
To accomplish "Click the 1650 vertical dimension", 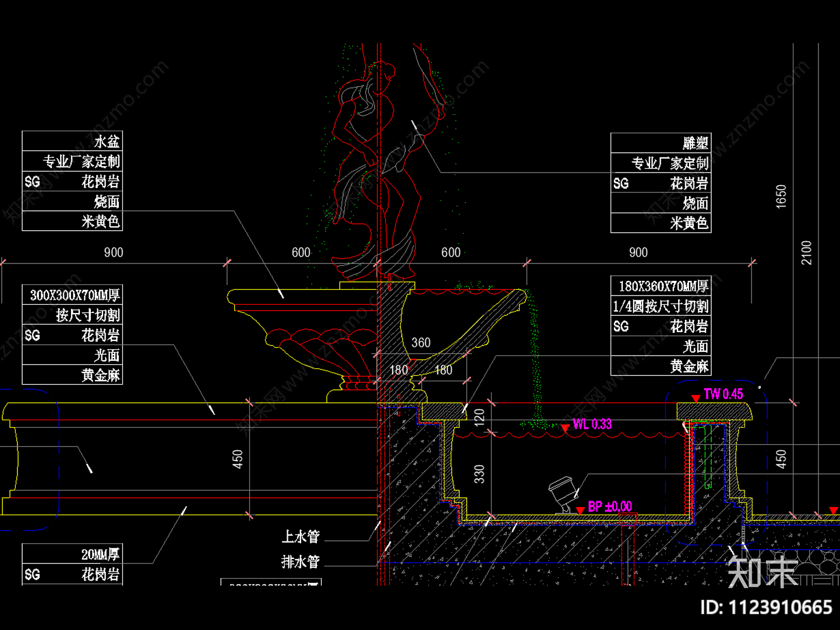I will coord(781,196).
